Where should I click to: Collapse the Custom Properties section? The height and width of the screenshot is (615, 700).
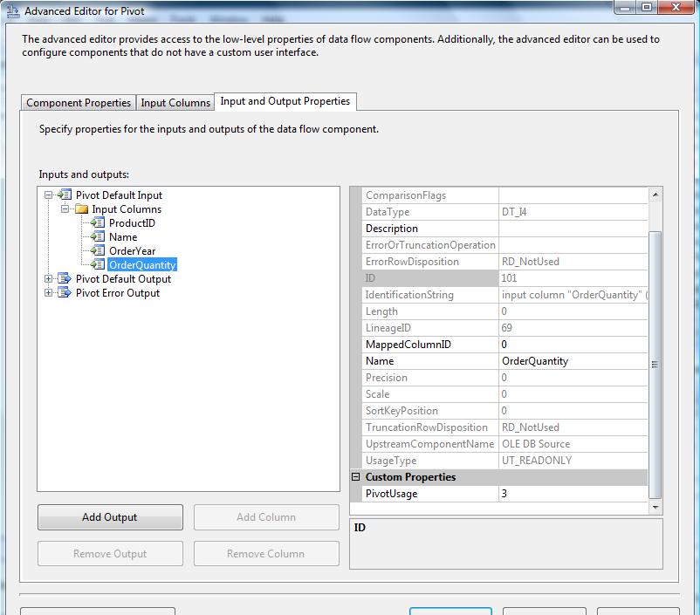[x=356, y=477]
